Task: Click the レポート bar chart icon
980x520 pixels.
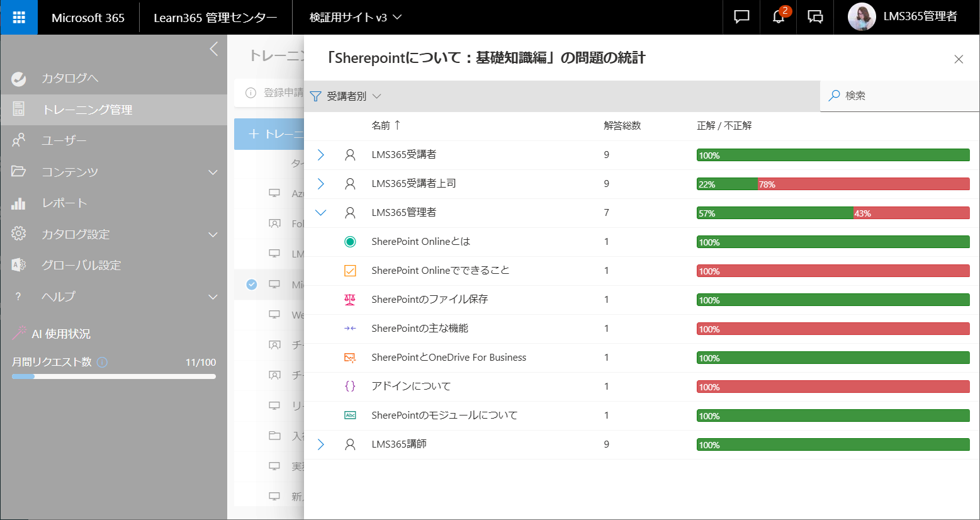Action: pos(19,203)
